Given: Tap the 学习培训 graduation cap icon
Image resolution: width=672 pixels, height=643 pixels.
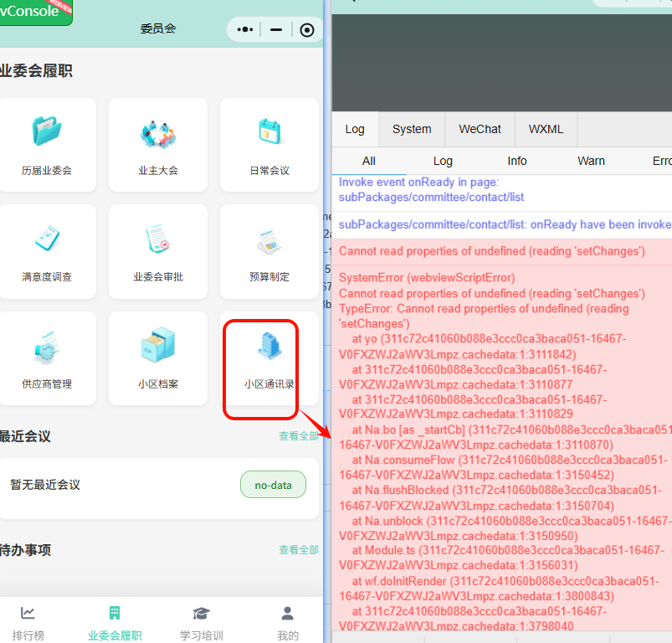Looking at the screenshot, I should 200,613.
